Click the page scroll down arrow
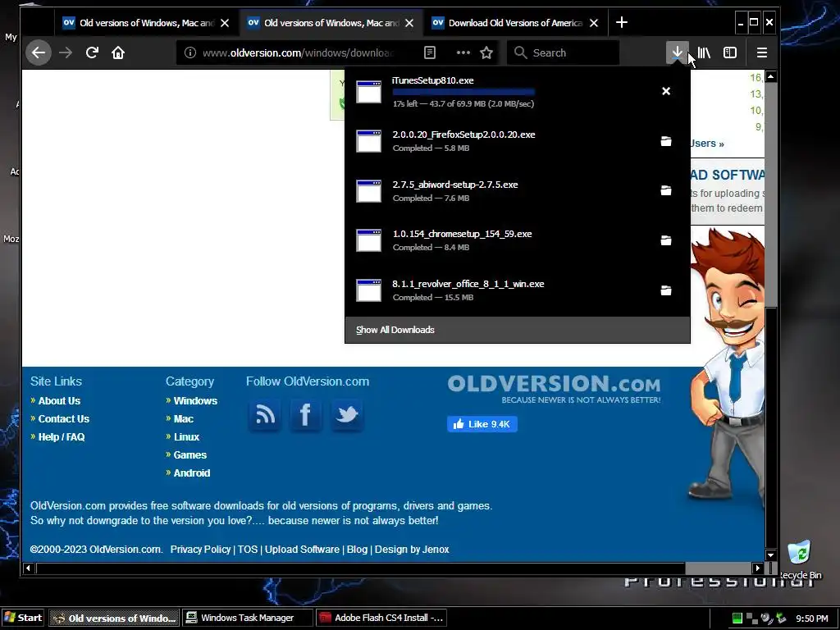Screen dimensions: 840x630 (770, 555)
